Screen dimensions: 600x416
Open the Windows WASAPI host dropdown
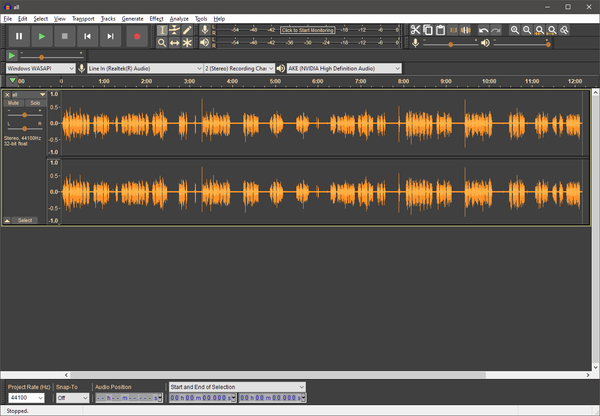(40, 69)
